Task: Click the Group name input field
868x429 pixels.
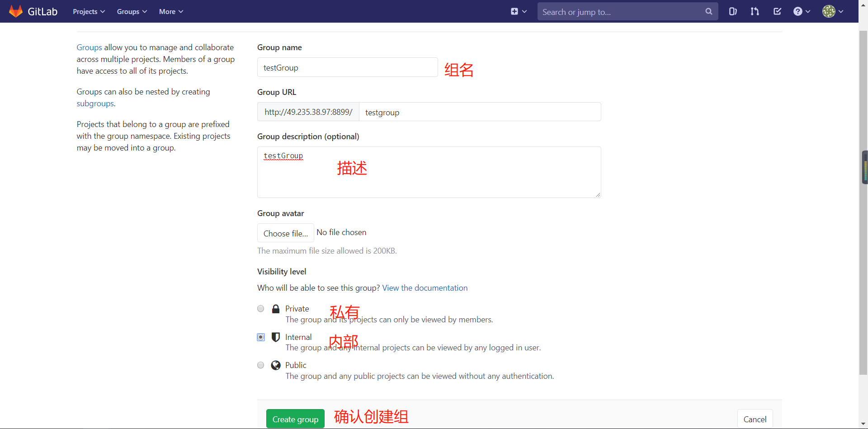Action: pos(347,67)
